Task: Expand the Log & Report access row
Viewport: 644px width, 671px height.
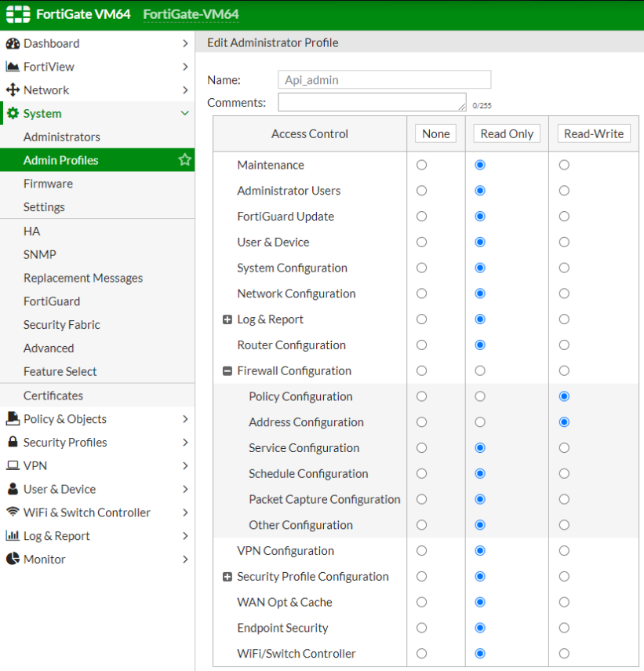Action: pyautogui.click(x=227, y=319)
